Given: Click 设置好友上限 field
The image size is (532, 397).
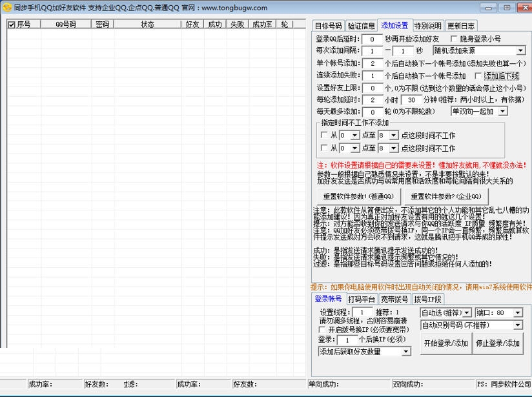Looking at the screenshot, I should (372, 88).
